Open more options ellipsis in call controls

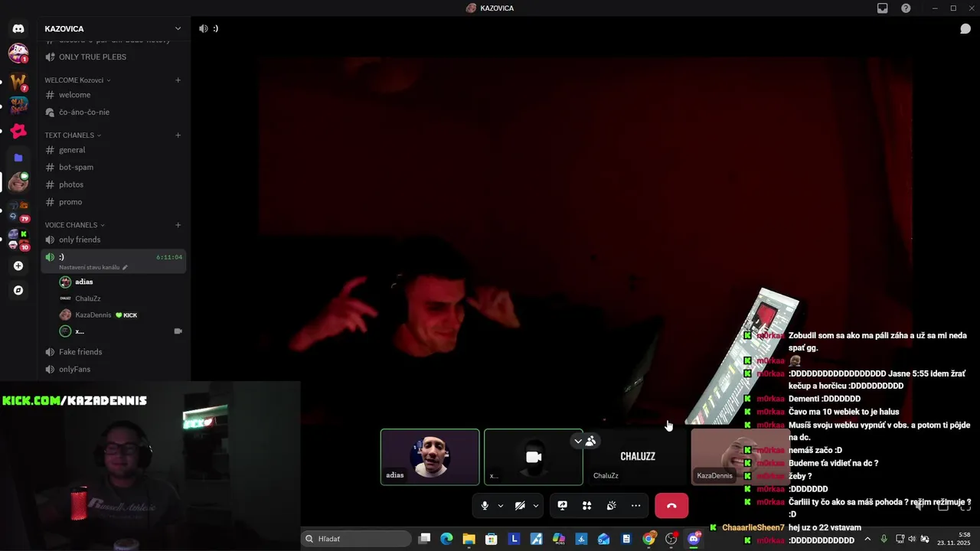click(x=635, y=506)
